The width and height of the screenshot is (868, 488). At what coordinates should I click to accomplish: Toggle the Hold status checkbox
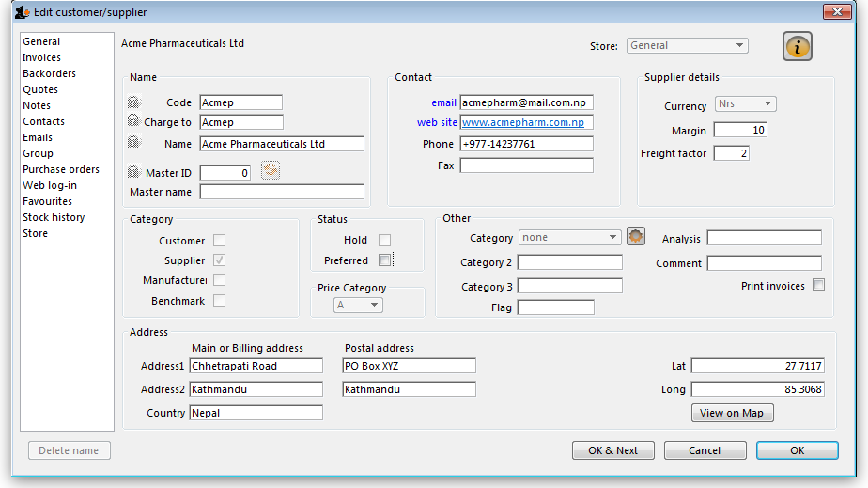[385, 240]
